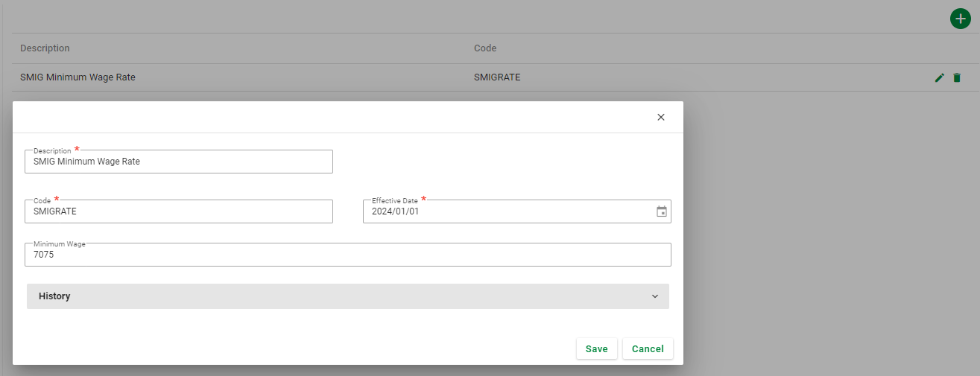Image resolution: width=980 pixels, height=376 pixels.
Task: Click the Description label in the dialog
Action: [x=52, y=151]
